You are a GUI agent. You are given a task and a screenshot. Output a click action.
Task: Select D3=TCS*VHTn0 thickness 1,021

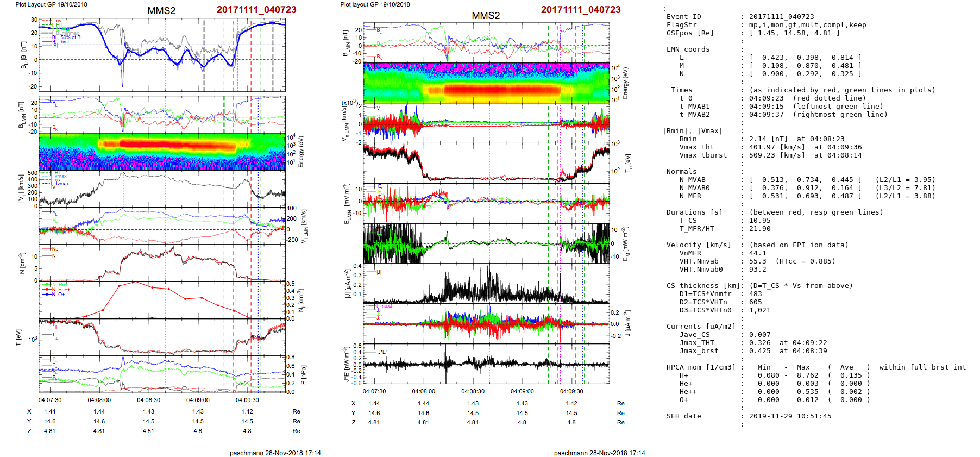(x=760, y=310)
